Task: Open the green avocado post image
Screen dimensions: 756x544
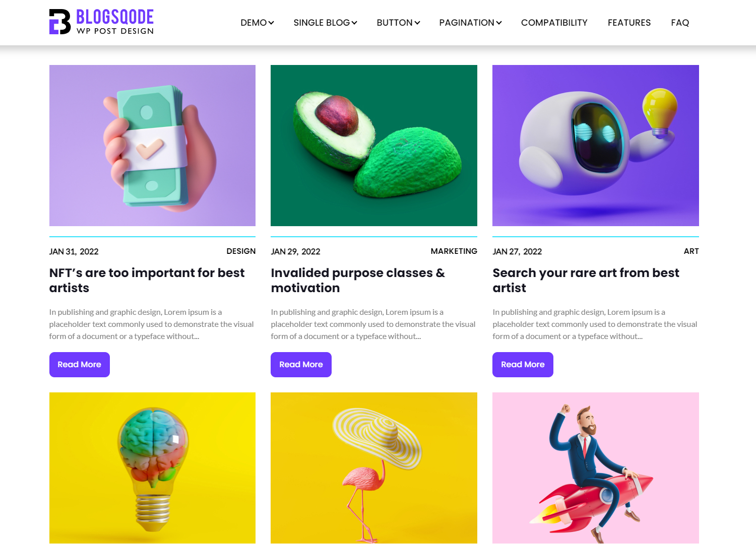Action: click(x=374, y=146)
